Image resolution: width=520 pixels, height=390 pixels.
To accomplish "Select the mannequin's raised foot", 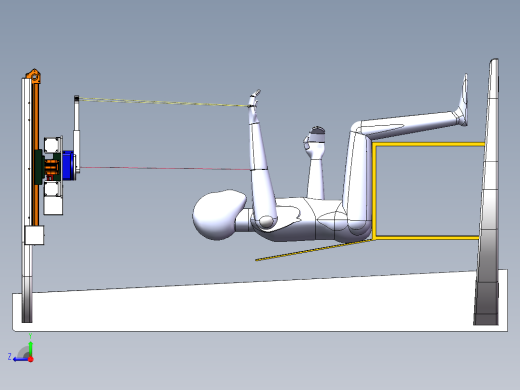I will [x=463, y=101].
